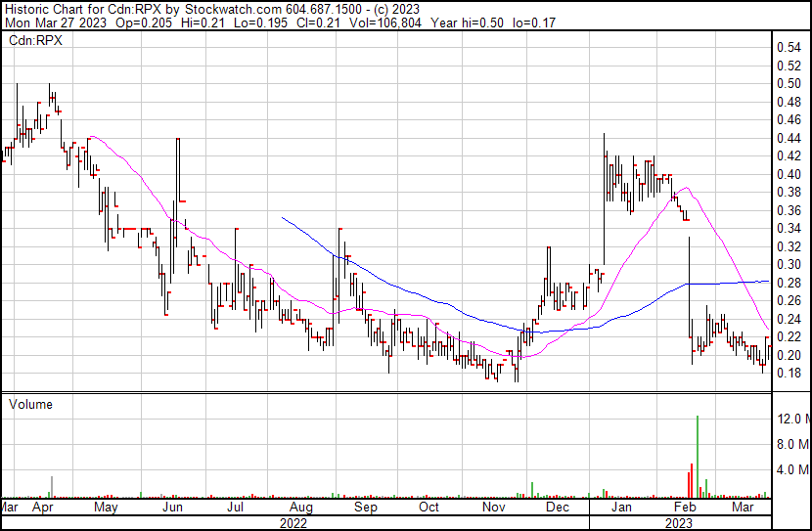Select the Jan month label on the time axis
Viewport: 812px width, 531px height.
(x=620, y=508)
